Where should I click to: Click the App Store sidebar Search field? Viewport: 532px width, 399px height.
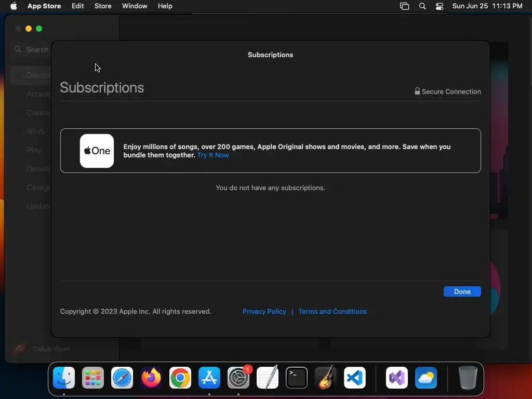point(32,49)
